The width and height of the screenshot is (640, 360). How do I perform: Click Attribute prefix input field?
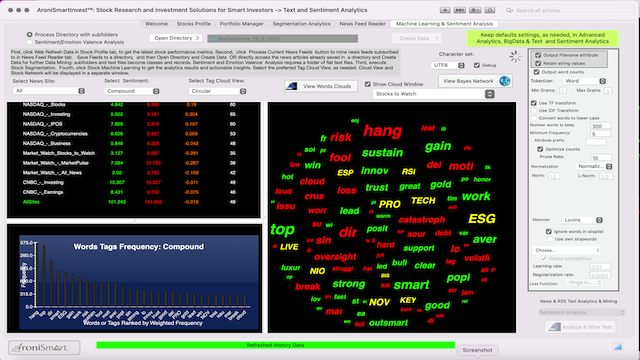(596, 142)
